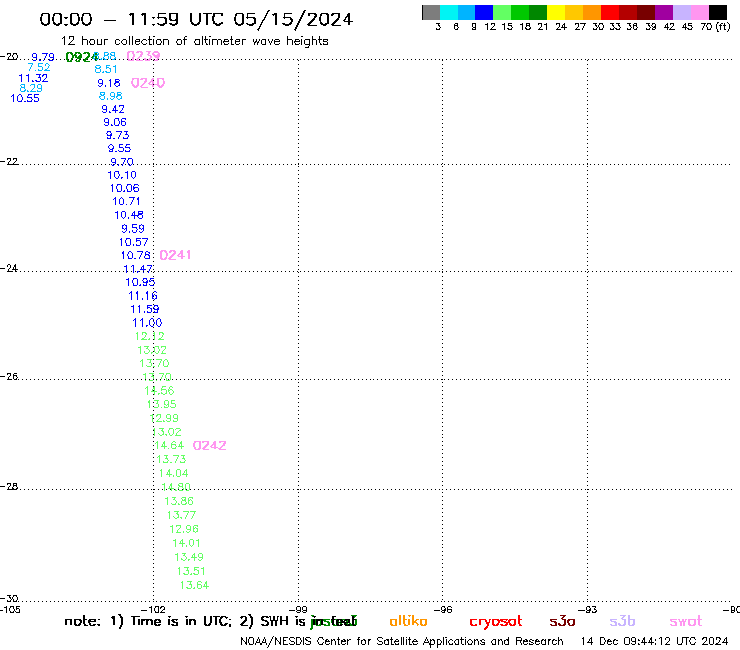Click the wave height value '9.73'
This screenshot has width=740, height=650.
click(x=118, y=135)
